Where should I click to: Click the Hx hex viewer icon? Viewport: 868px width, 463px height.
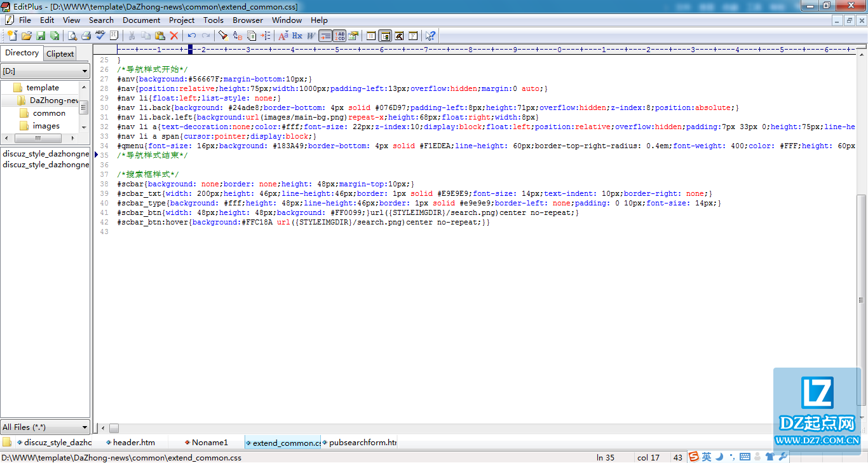[297, 36]
